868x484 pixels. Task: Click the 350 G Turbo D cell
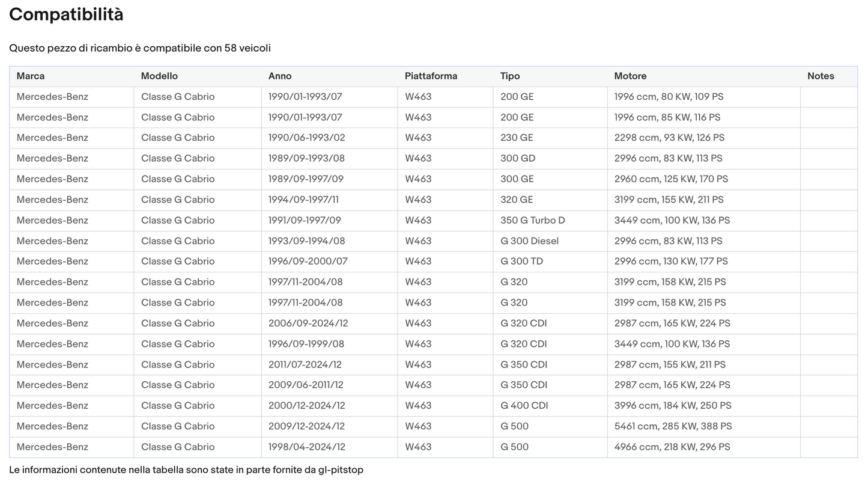click(x=532, y=220)
